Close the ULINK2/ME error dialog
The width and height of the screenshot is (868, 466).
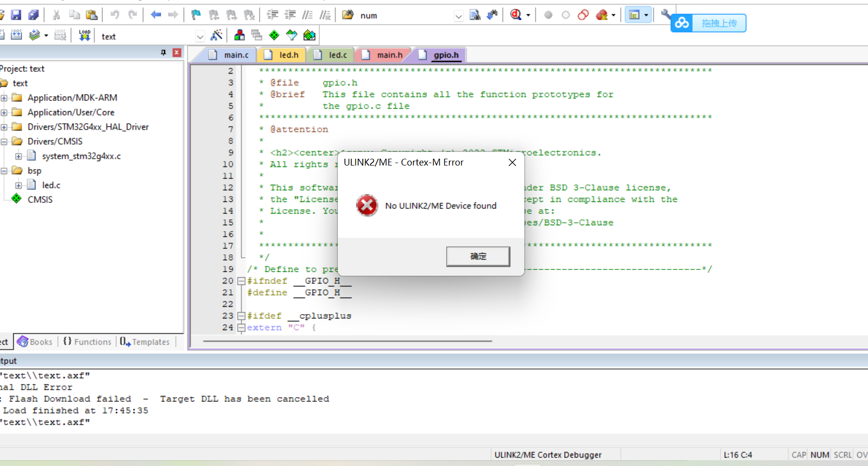(x=512, y=162)
